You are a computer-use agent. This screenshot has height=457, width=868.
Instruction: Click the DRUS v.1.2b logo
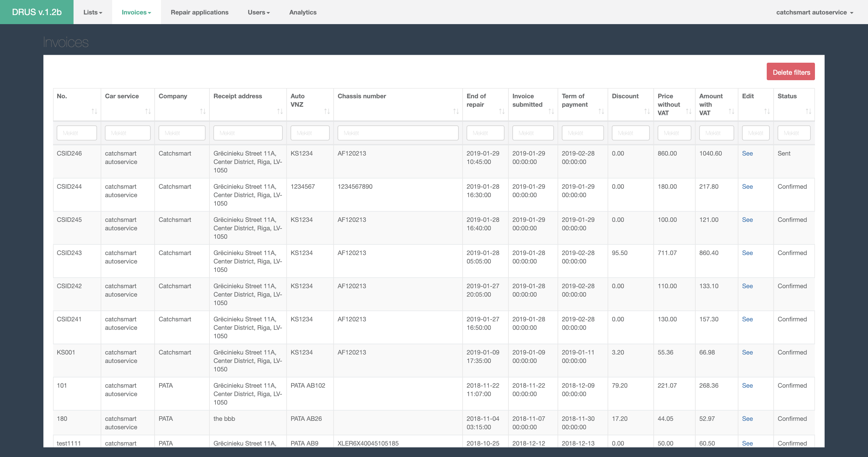tap(37, 12)
